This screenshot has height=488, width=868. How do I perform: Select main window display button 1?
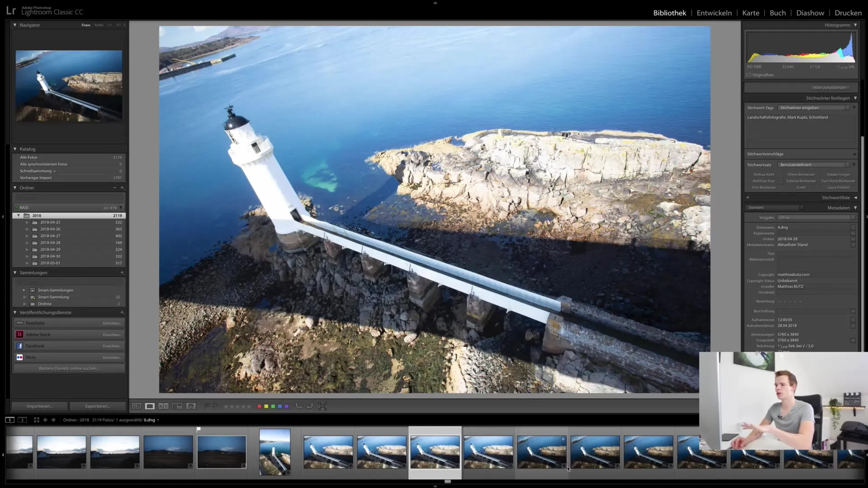point(9,420)
